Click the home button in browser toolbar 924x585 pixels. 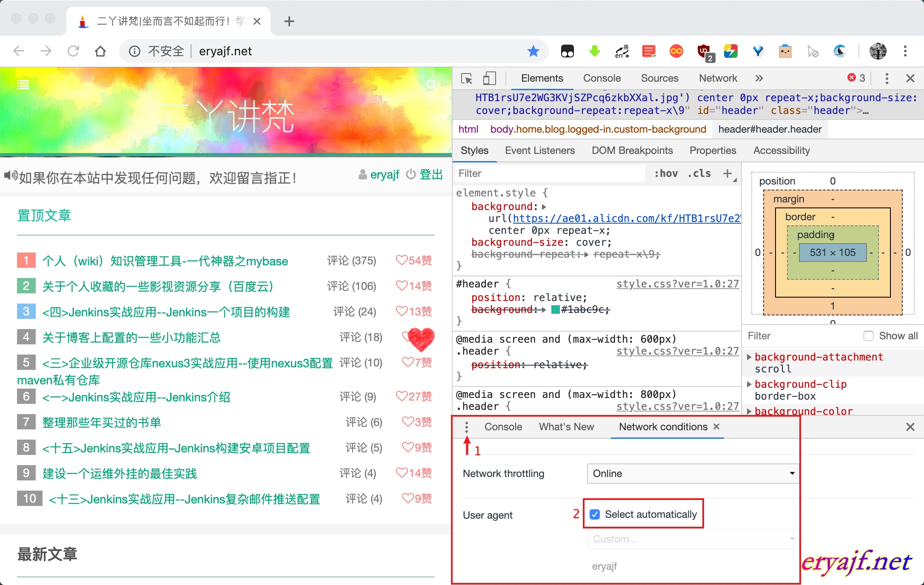pos(100,51)
